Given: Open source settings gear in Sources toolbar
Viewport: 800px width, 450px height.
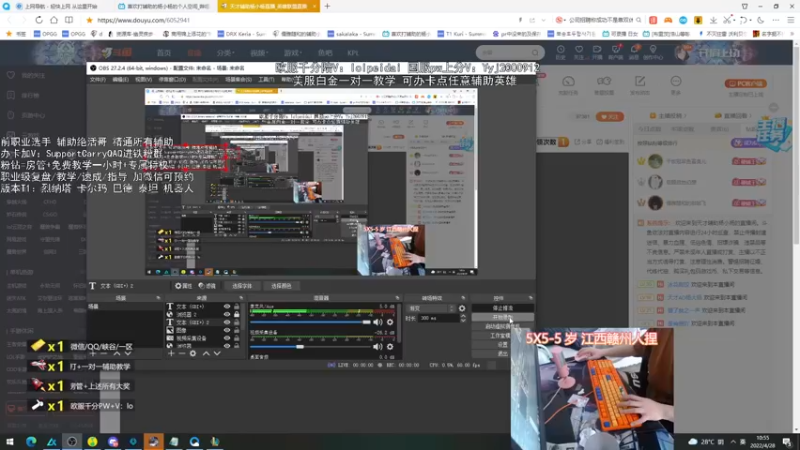Looking at the screenshot, I should pyautogui.click(x=193, y=353).
